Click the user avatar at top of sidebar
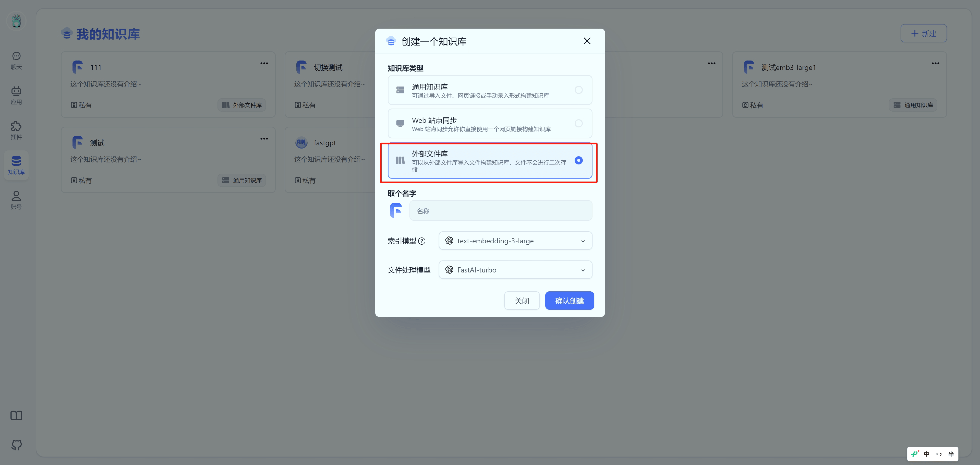Screen dimensions: 980x465 [x=16, y=21]
